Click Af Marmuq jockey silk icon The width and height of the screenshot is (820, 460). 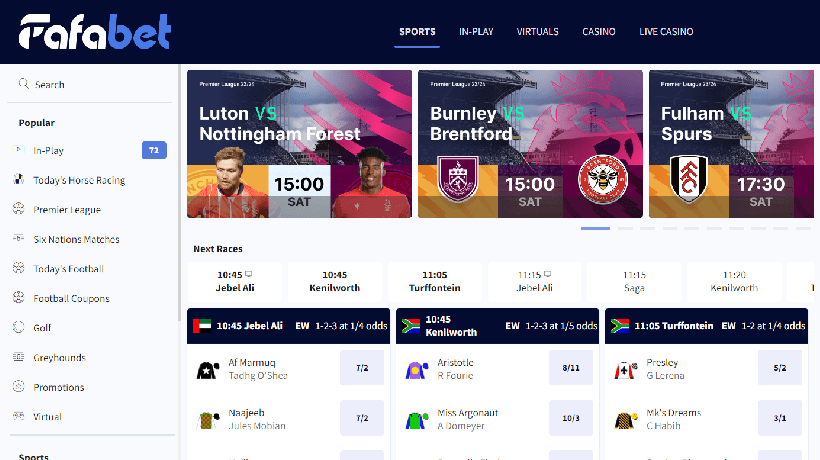[208, 370]
